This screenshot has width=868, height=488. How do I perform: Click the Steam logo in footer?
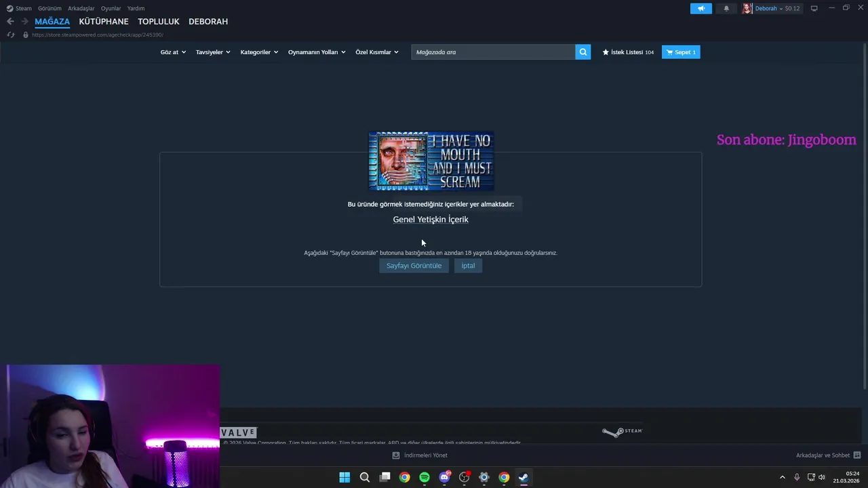(622, 432)
